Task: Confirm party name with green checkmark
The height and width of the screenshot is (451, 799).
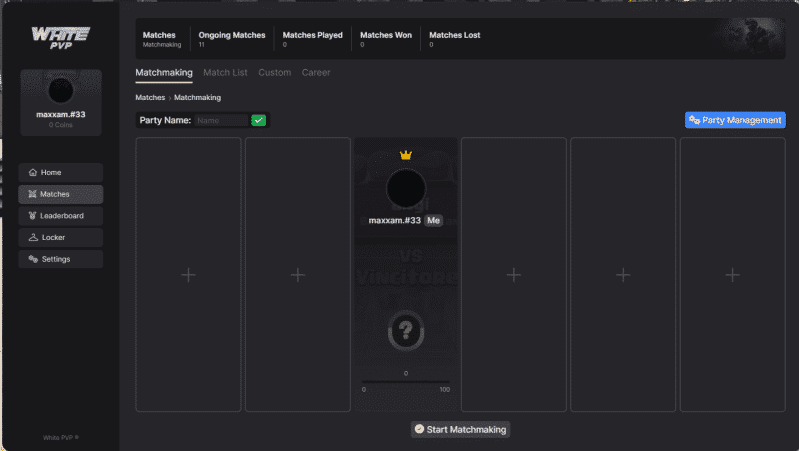Action: [258, 120]
